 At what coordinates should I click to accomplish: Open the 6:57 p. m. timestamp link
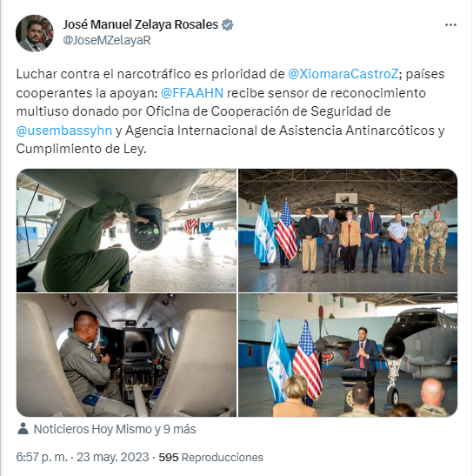pyautogui.click(x=42, y=457)
